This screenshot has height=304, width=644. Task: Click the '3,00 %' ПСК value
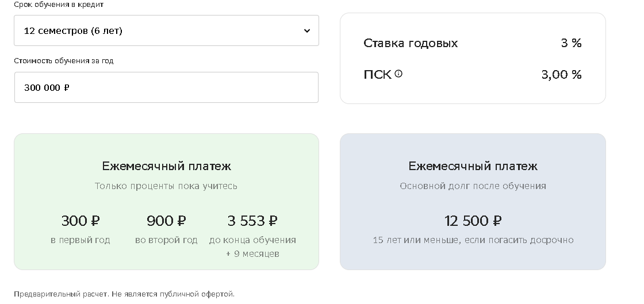[x=561, y=75]
